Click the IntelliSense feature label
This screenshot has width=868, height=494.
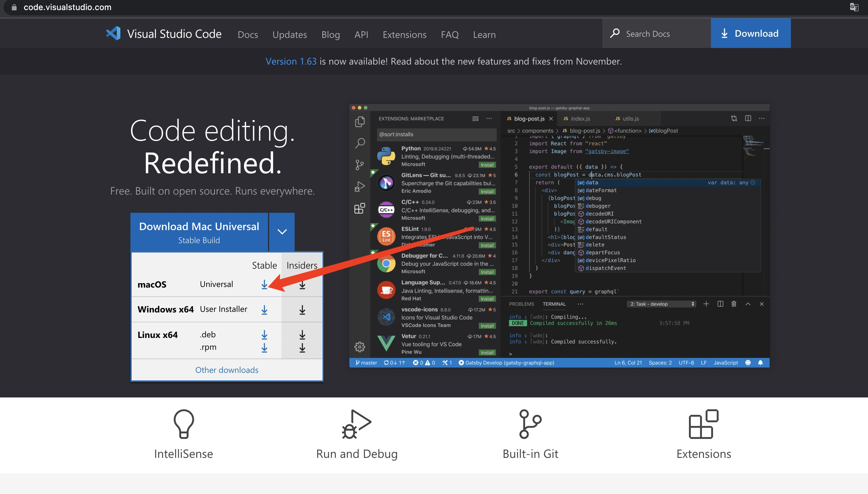click(184, 454)
